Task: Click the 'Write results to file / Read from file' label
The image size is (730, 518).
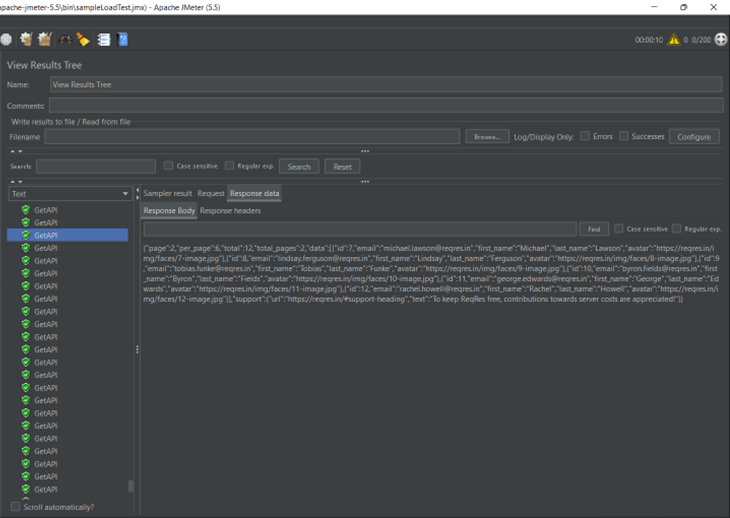Action: pyautogui.click(x=71, y=122)
